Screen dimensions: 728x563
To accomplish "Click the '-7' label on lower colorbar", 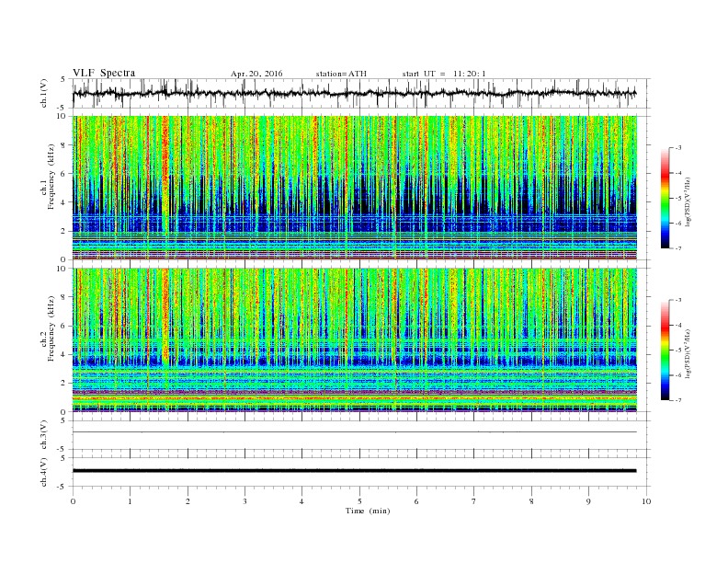I will tap(677, 400).
